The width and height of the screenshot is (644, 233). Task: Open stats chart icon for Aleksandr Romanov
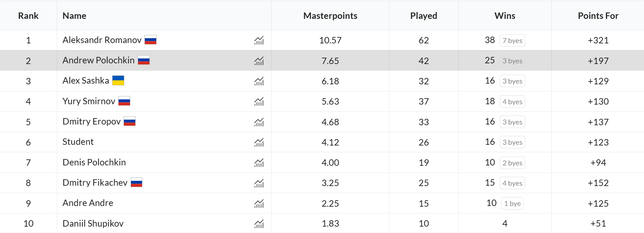(x=259, y=41)
